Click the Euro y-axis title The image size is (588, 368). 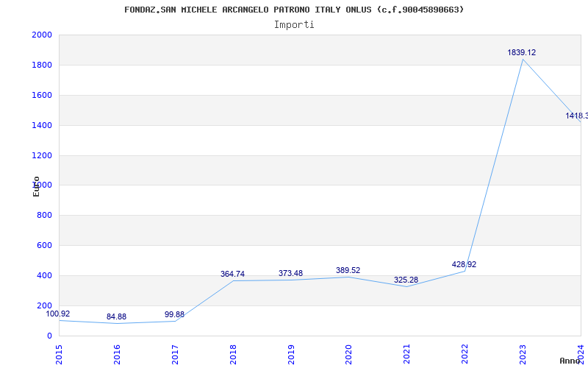click(36, 186)
